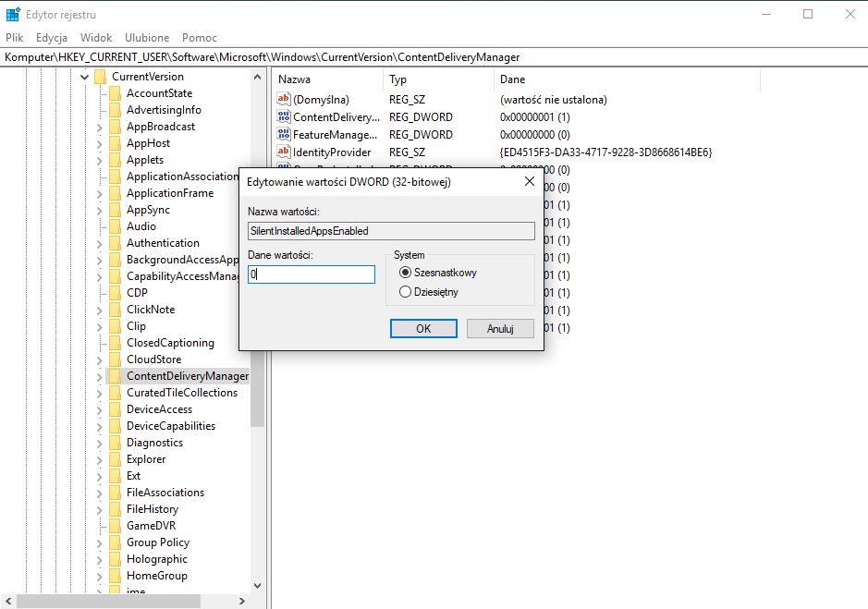868x609 pixels.
Task: Select the ContentDeliveryManager folder icon
Action: click(x=115, y=376)
